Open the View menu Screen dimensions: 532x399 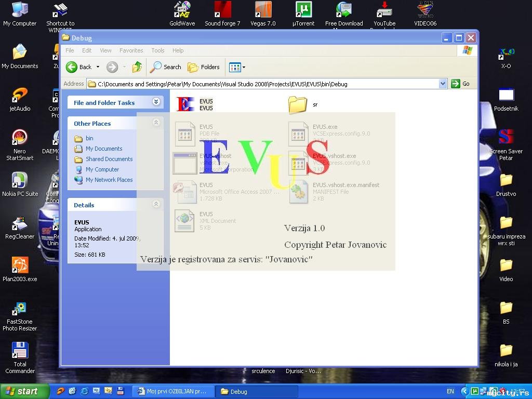[105, 50]
